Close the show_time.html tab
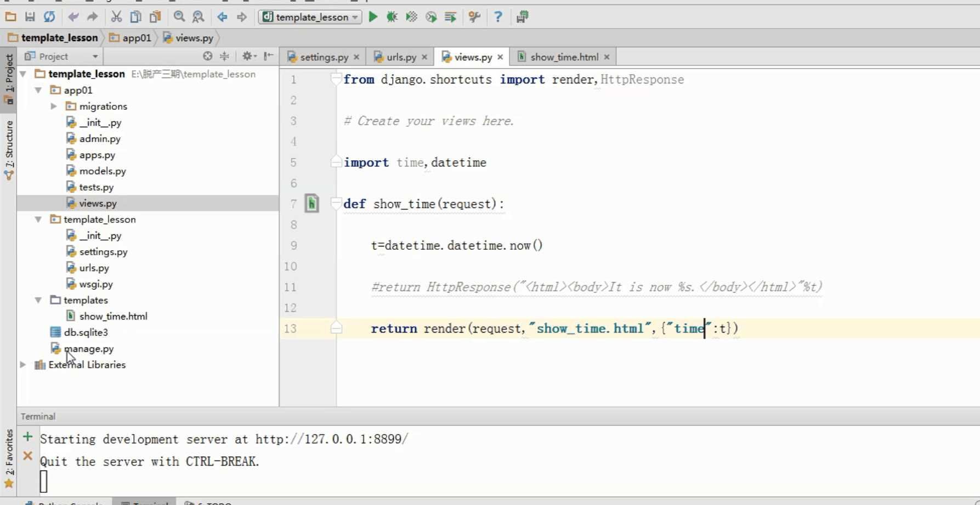The image size is (980, 505). [607, 57]
